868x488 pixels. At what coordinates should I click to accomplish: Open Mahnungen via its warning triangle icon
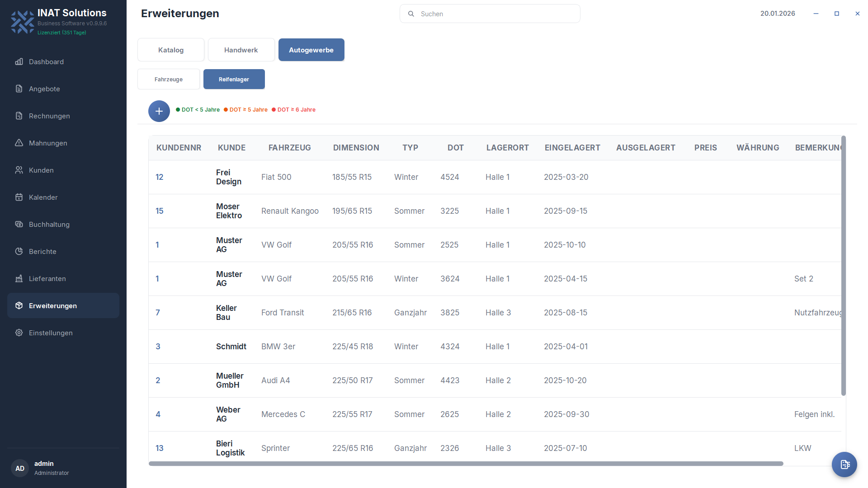coord(19,143)
